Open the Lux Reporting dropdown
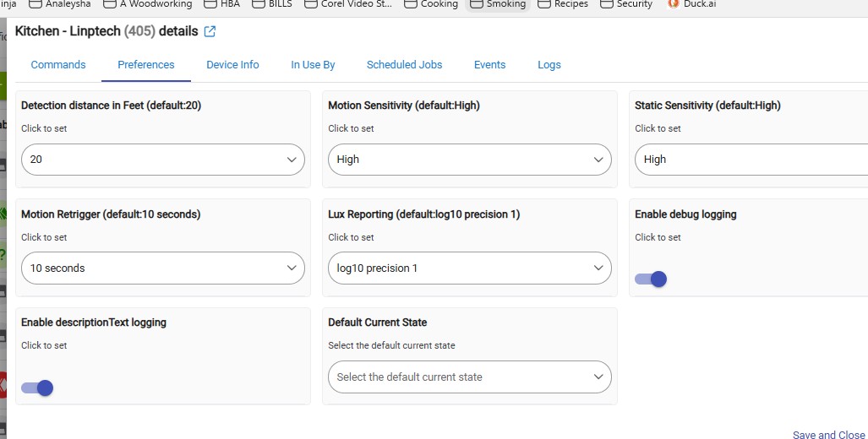 coord(469,268)
